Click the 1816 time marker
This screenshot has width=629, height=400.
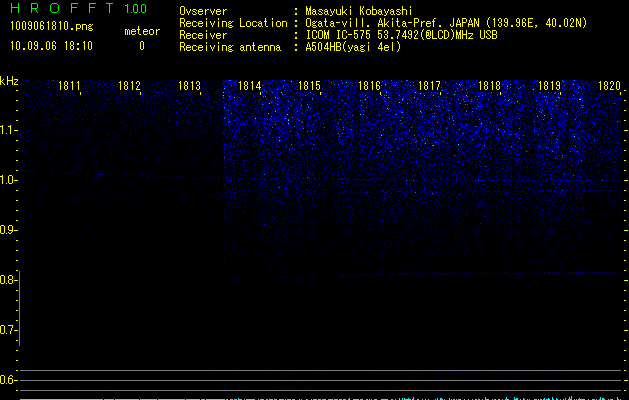pyautogui.click(x=369, y=86)
